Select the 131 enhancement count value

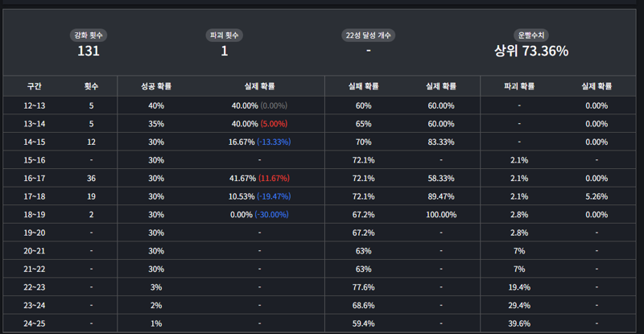point(89,52)
